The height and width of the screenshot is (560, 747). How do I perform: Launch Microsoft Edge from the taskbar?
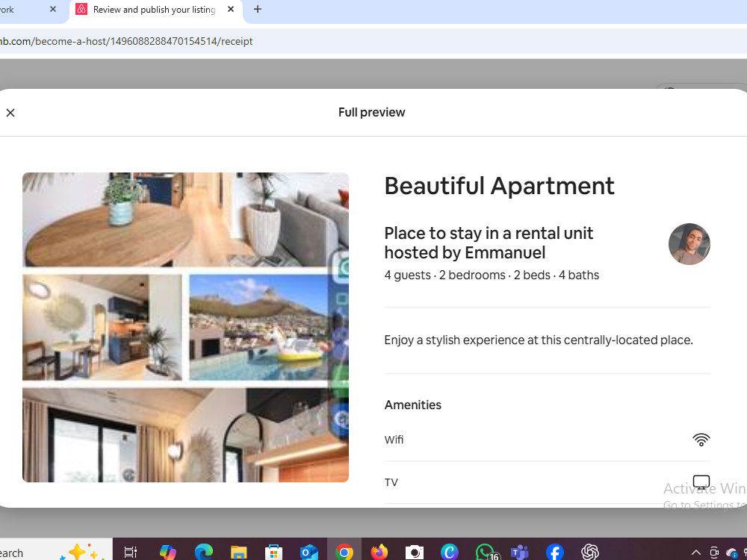tap(204, 552)
